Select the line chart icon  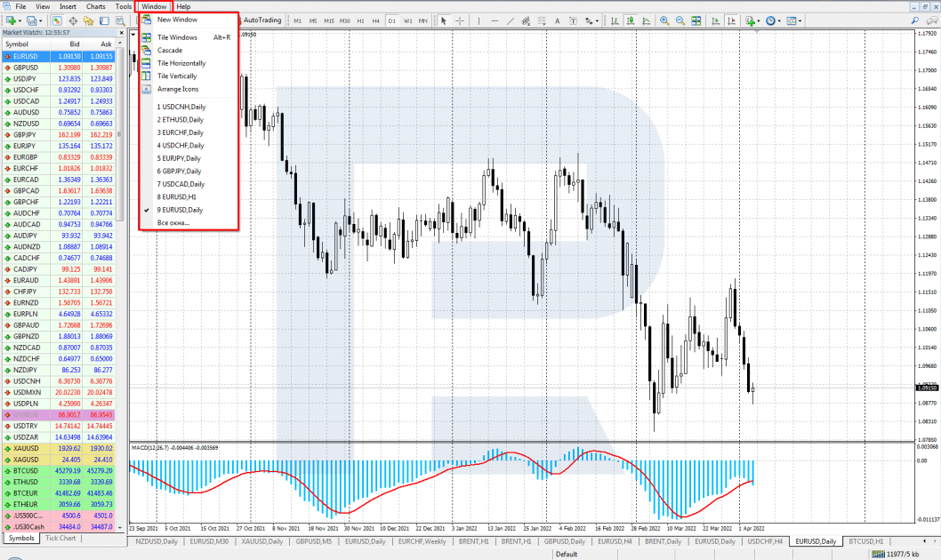646,21
